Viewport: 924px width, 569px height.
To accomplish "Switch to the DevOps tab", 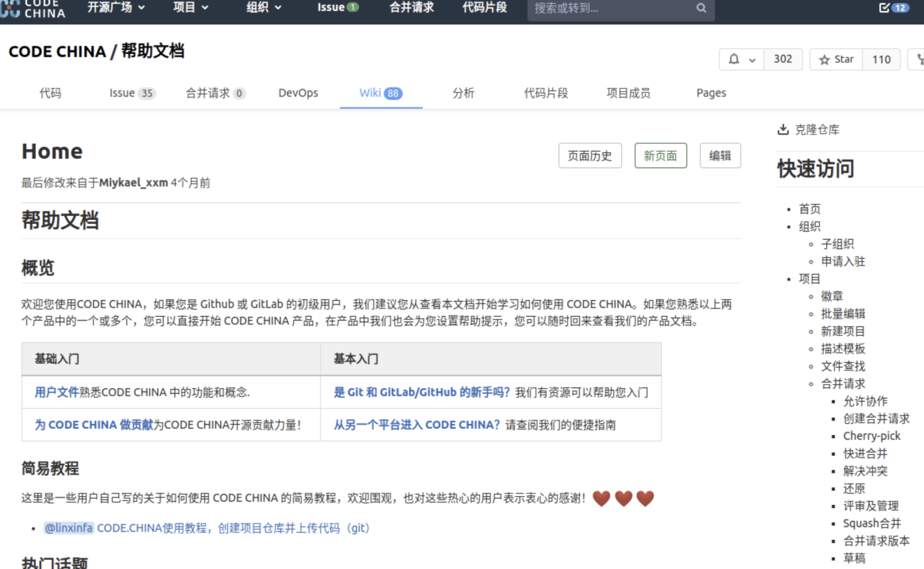I will pyautogui.click(x=298, y=93).
